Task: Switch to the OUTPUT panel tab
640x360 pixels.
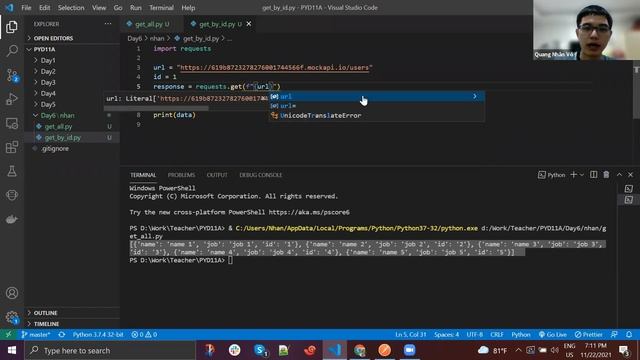Action: [x=217, y=175]
